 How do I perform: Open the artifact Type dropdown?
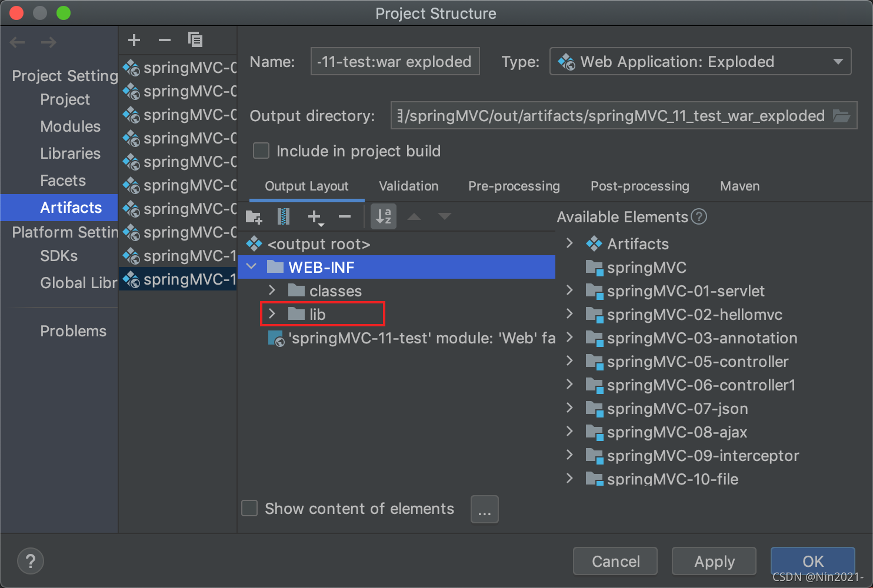[700, 62]
